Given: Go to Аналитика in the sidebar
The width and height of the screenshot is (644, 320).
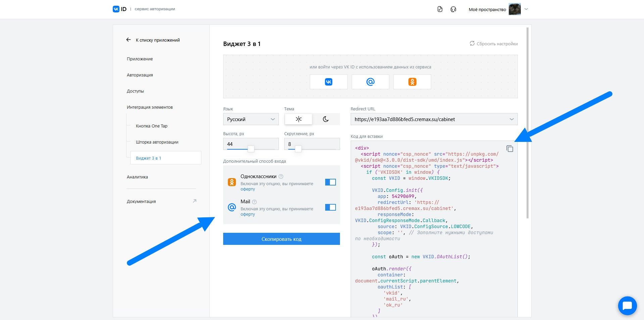Looking at the screenshot, I should pos(137,177).
